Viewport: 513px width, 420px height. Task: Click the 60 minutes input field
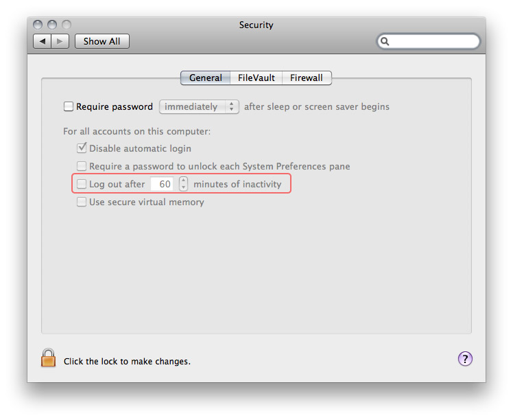pos(163,184)
